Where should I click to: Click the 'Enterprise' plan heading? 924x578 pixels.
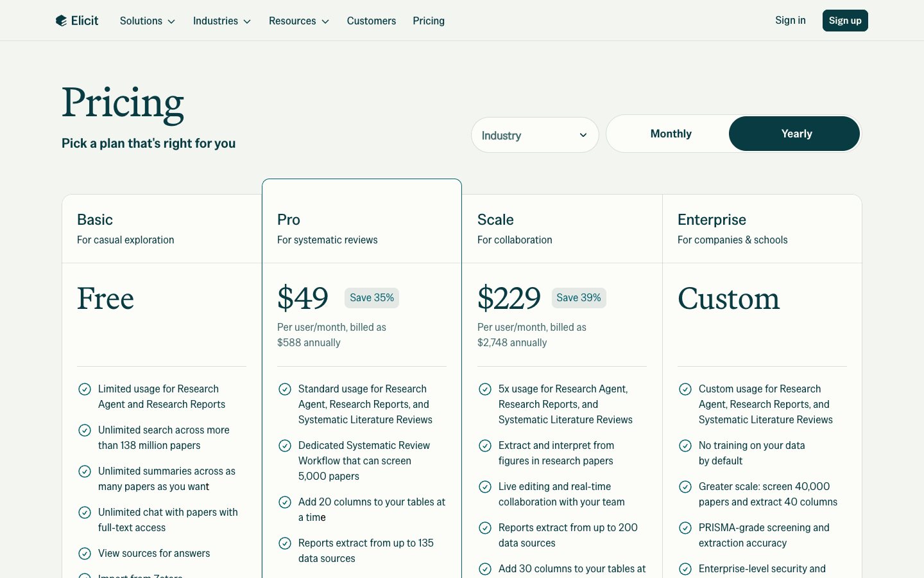click(x=712, y=220)
